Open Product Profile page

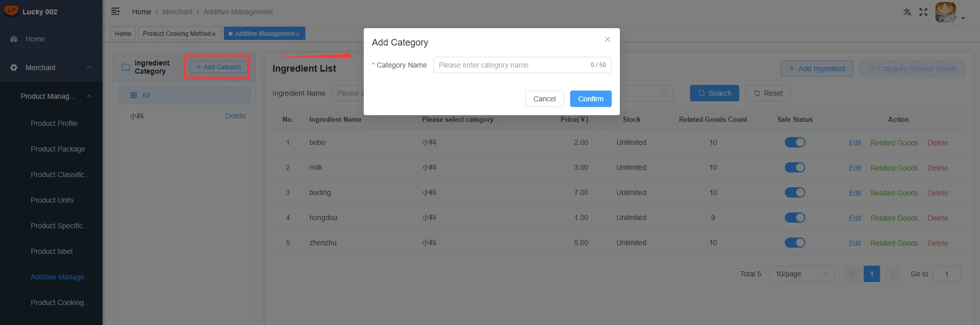[54, 123]
